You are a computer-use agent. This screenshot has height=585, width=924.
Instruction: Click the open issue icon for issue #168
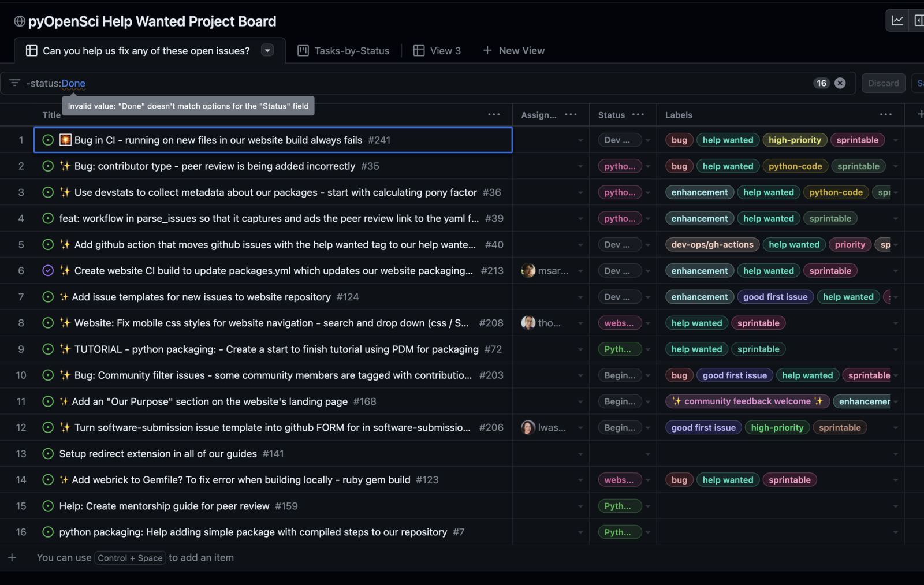click(49, 401)
